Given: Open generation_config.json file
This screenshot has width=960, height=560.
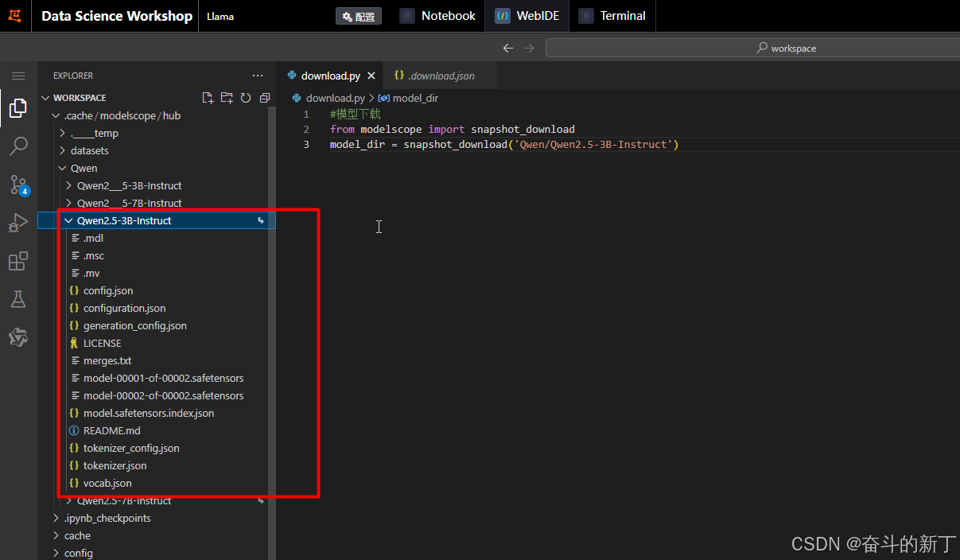Looking at the screenshot, I should click(134, 325).
